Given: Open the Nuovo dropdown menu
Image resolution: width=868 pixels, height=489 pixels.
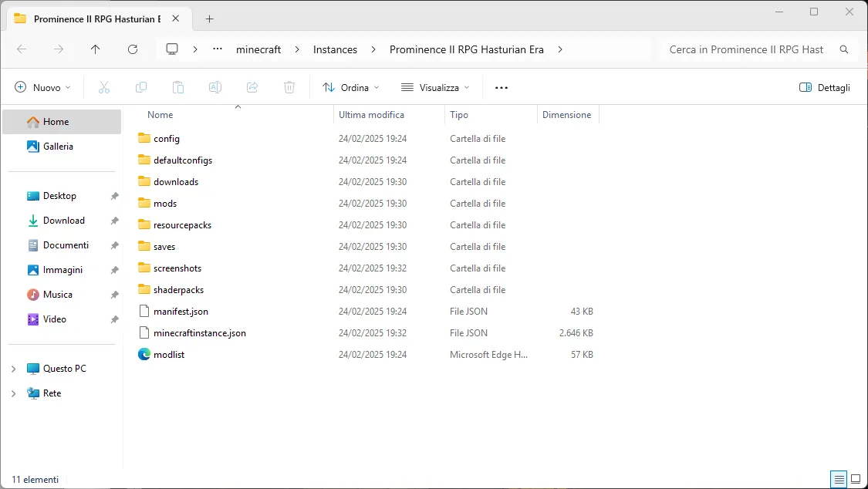Looking at the screenshot, I should pos(42,87).
